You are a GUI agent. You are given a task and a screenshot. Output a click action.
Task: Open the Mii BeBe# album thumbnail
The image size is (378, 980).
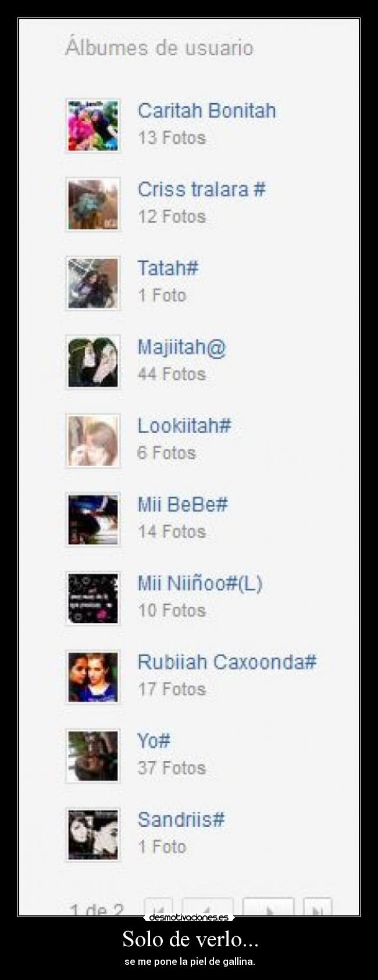93,519
